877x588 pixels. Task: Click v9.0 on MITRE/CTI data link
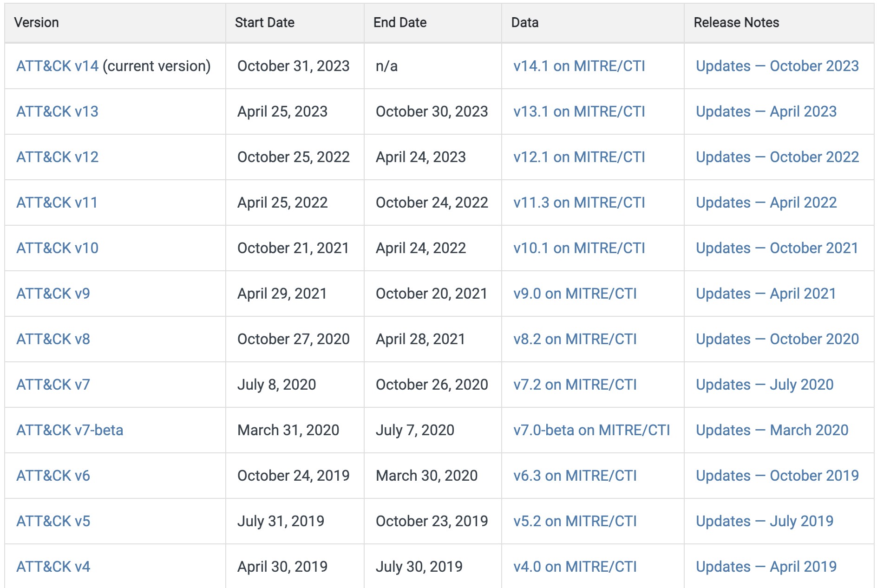coord(575,294)
